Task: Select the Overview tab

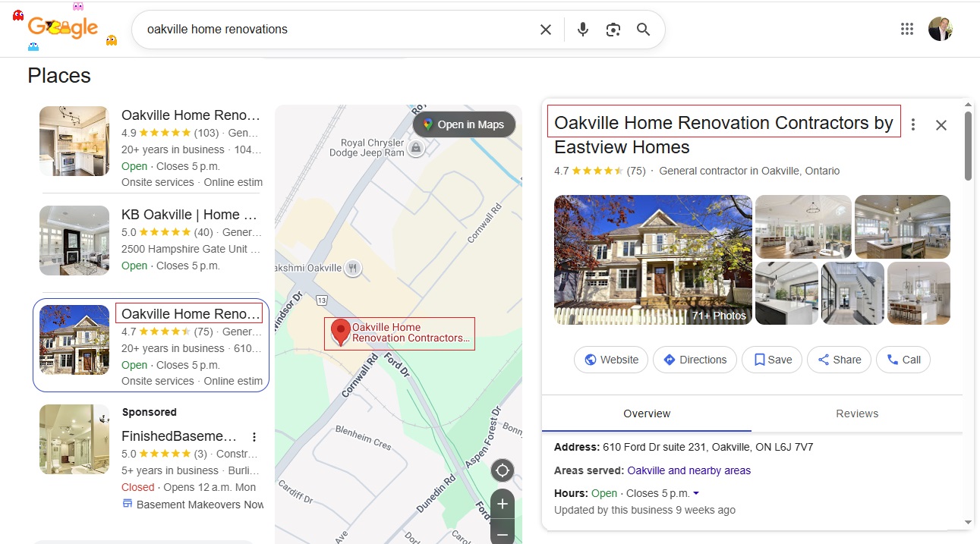Action: [x=647, y=414]
